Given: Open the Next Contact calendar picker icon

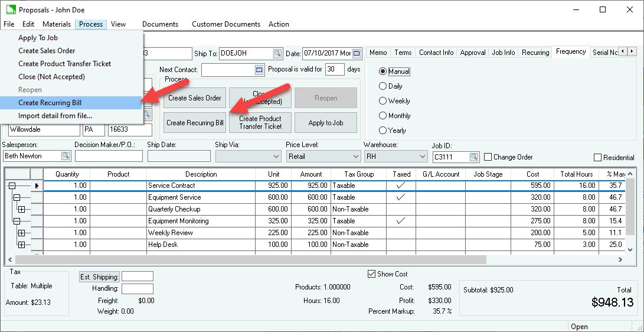Looking at the screenshot, I should click(x=259, y=70).
